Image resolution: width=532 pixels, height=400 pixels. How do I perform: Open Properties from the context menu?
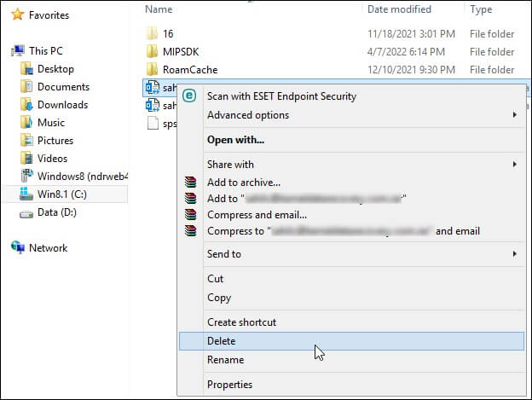pyautogui.click(x=230, y=385)
